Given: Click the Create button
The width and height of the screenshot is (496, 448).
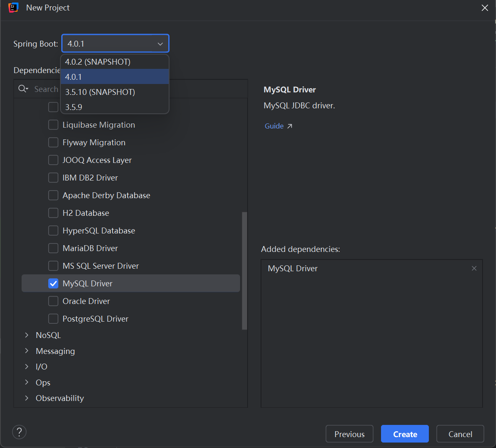Looking at the screenshot, I should [x=405, y=434].
